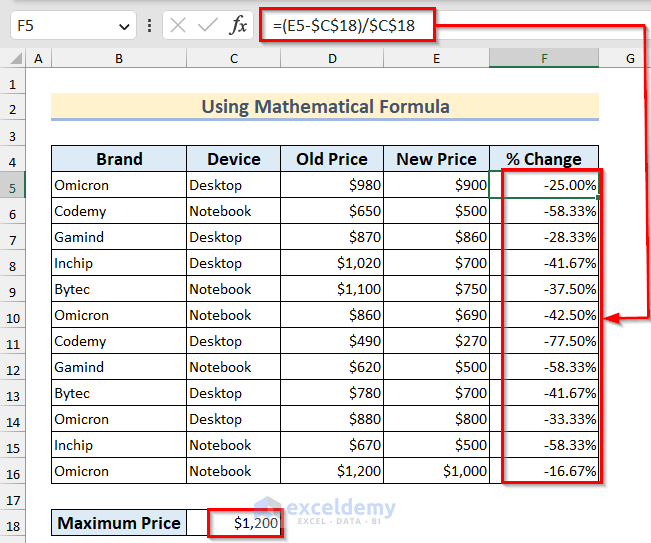The image size is (651, 543).
Task: Select the -37.50% cell
Action: pos(544,289)
